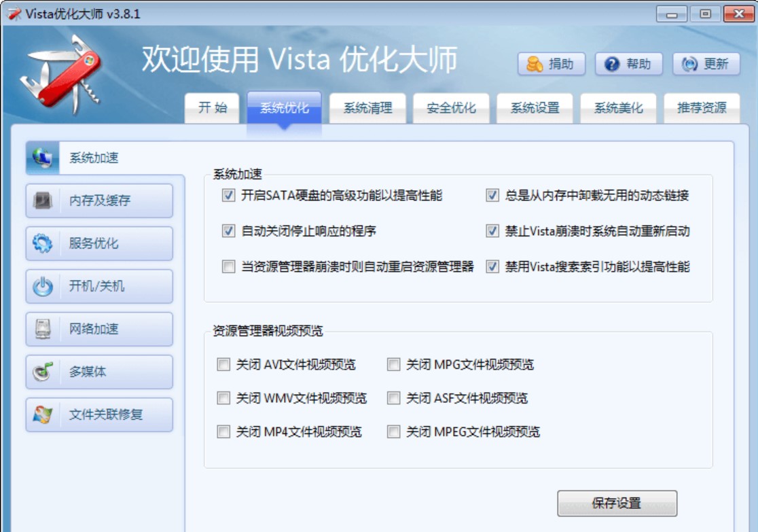Click the power icon for 开机/关机
This screenshot has height=532, width=758.
coord(43,286)
